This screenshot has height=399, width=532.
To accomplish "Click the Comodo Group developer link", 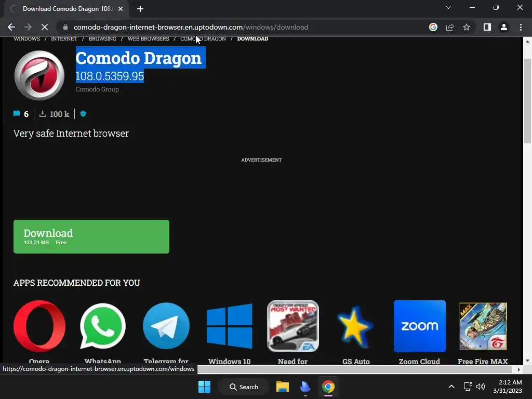I will tap(97, 89).
